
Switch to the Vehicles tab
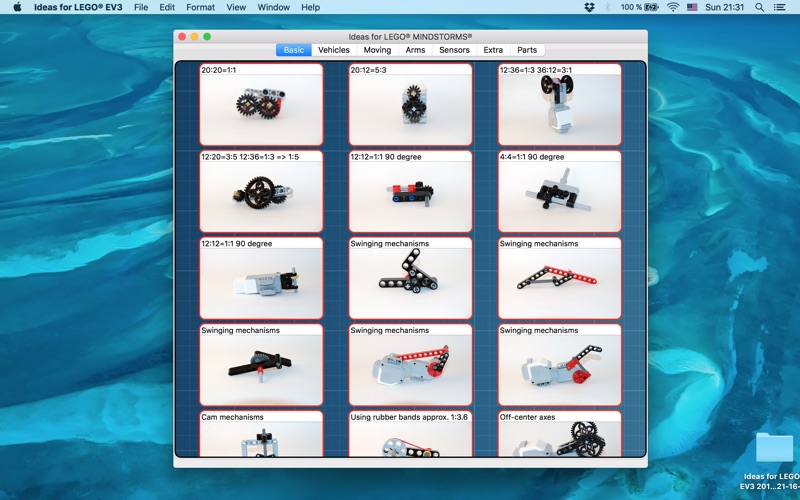point(334,50)
